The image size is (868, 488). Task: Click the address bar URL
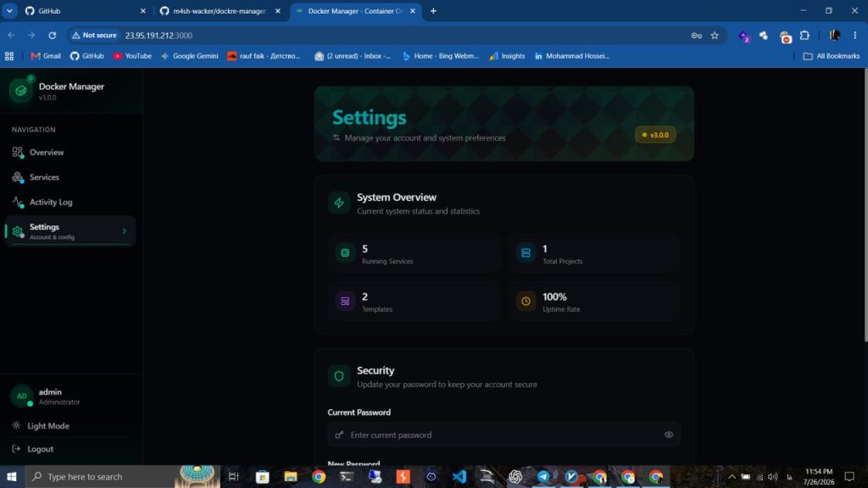pyautogui.click(x=159, y=36)
